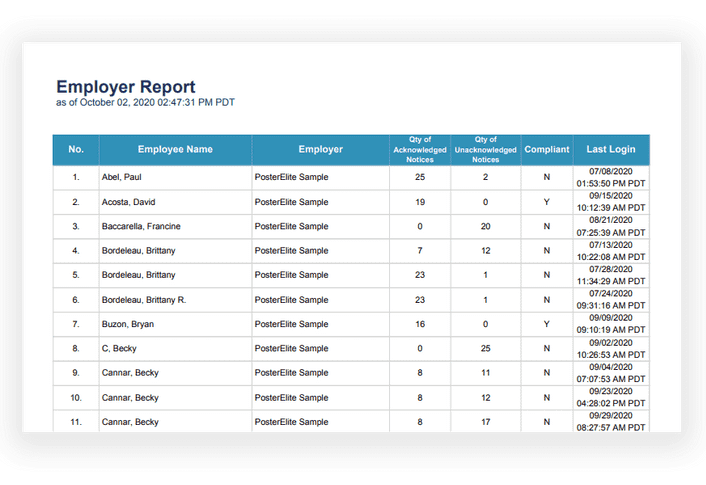Click last login '08/21/2020 07:25:39 AM PDT'
706x485 pixels.
(x=611, y=227)
